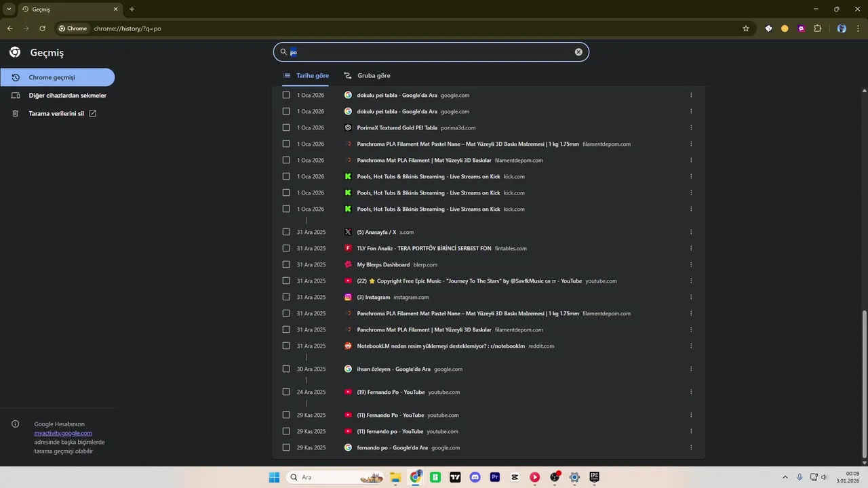This screenshot has width=868, height=488.
Task: Open the myactivity.google.com link
Action: [63, 433]
